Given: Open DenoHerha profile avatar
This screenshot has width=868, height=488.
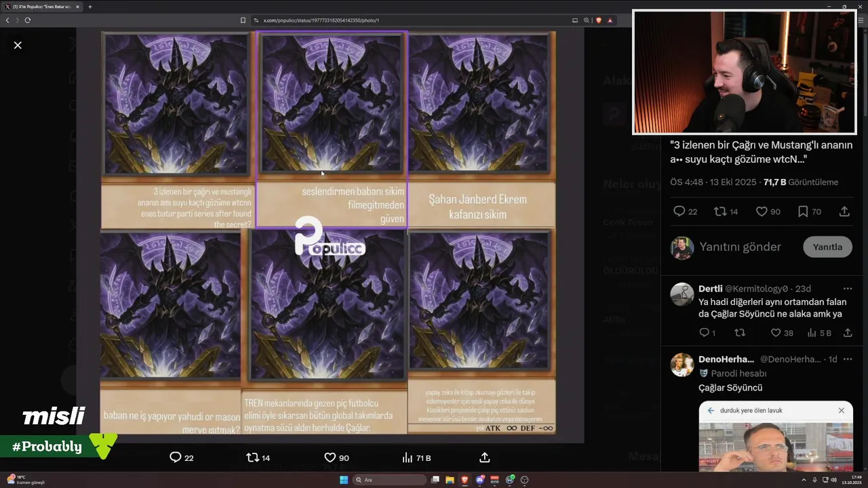Looking at the screenshot, I should 682,365.
